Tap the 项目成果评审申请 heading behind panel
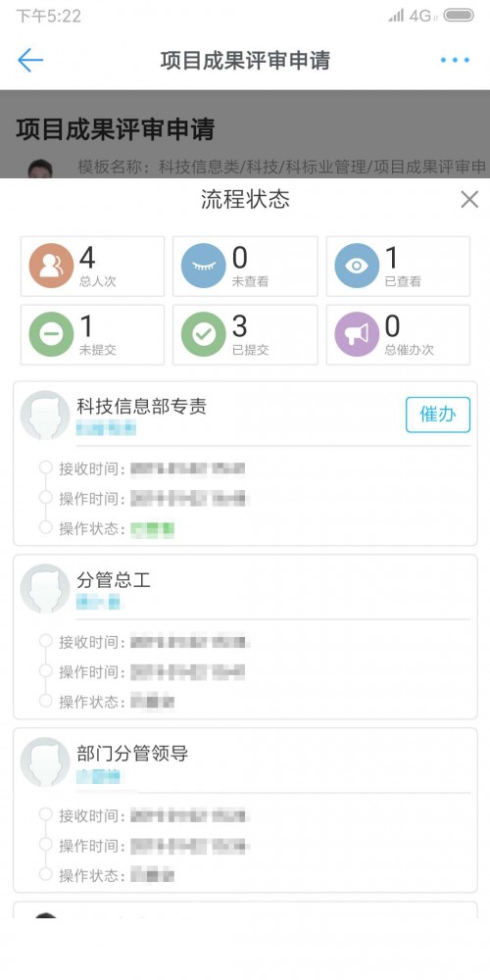 pos(116,129)
